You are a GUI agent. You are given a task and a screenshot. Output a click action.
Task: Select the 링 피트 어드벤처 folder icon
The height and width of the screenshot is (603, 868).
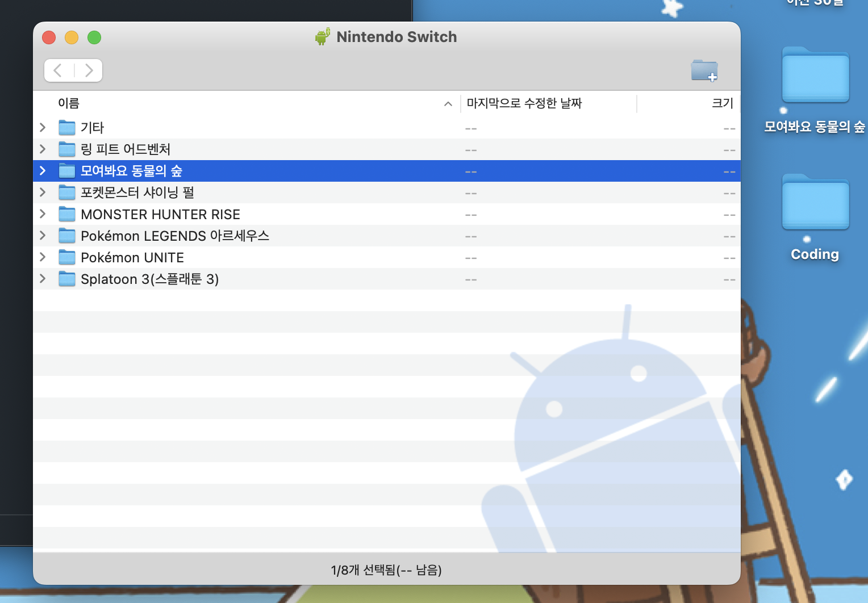(x=67, y=149)
